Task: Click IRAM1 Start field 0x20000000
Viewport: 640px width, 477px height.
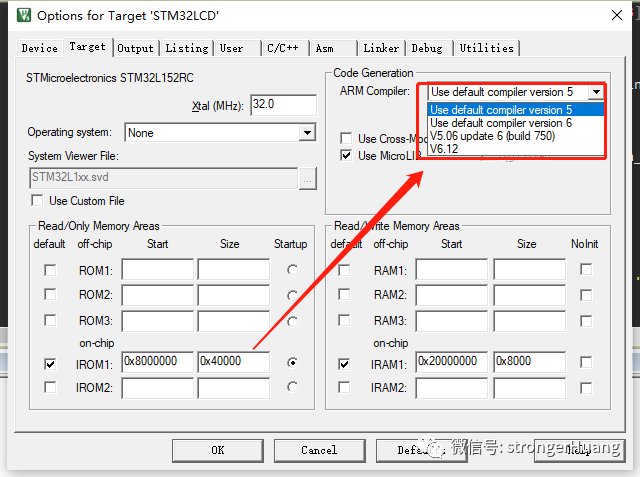Action: tap(452, 362)
